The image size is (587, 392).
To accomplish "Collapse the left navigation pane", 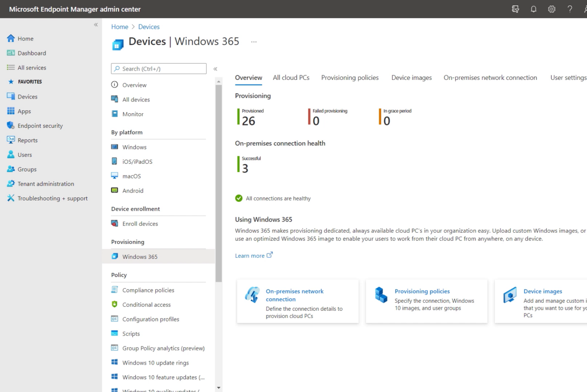I will click(x=96, y=24).
